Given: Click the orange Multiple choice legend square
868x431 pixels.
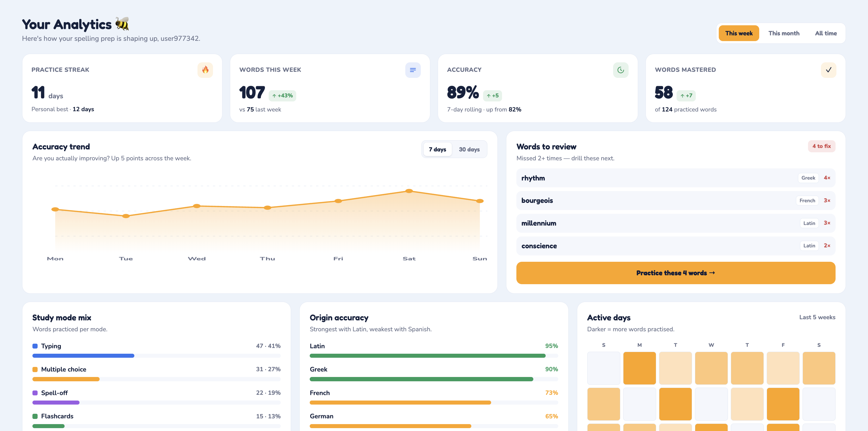Looking at the screenshot, I should click(35, 369).
